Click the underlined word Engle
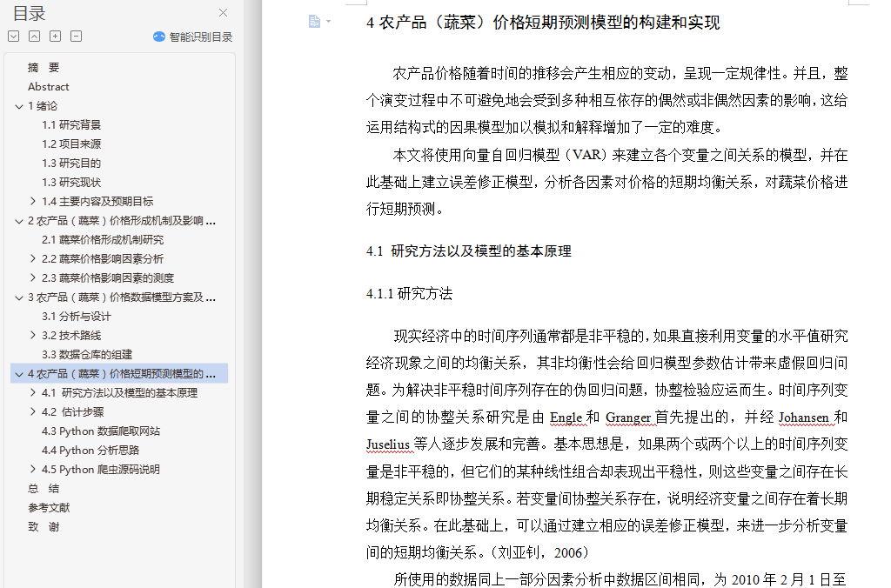 click(566, 418)
